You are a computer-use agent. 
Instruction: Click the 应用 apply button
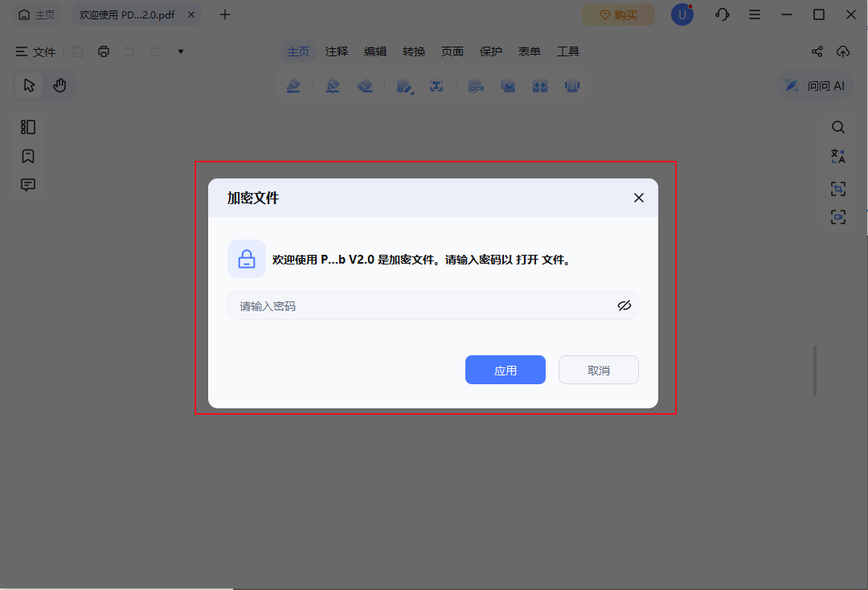506,370
